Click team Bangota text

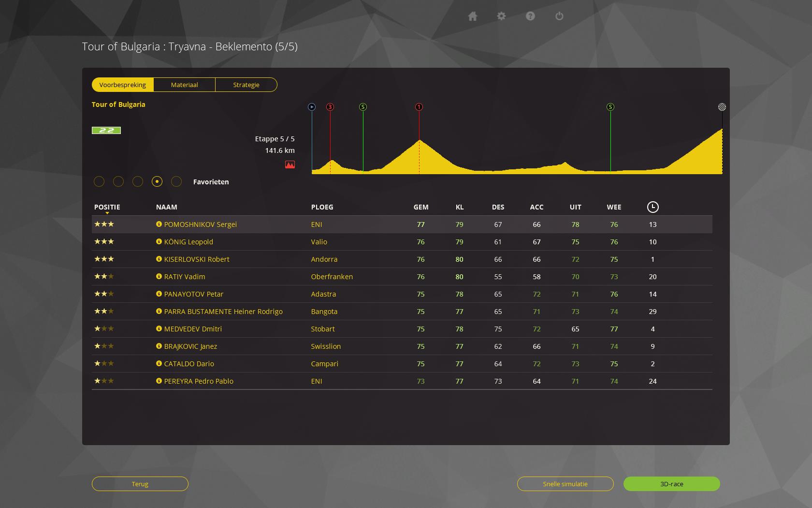pos(324,312)
